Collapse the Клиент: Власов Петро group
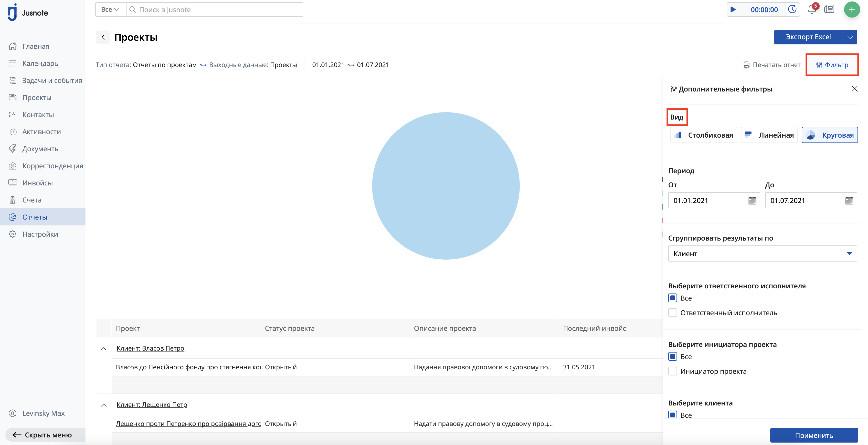 pos(104,349)
